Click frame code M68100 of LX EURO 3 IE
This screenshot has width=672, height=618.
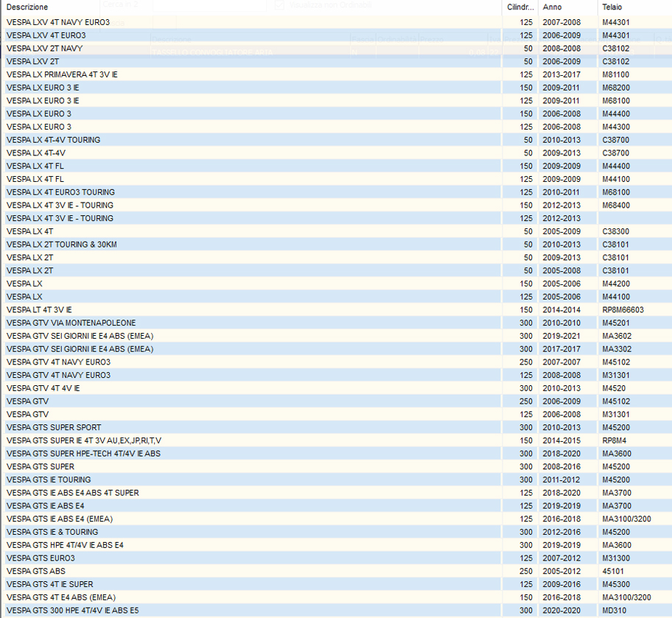pyautogui.click(x=616, y=101)
